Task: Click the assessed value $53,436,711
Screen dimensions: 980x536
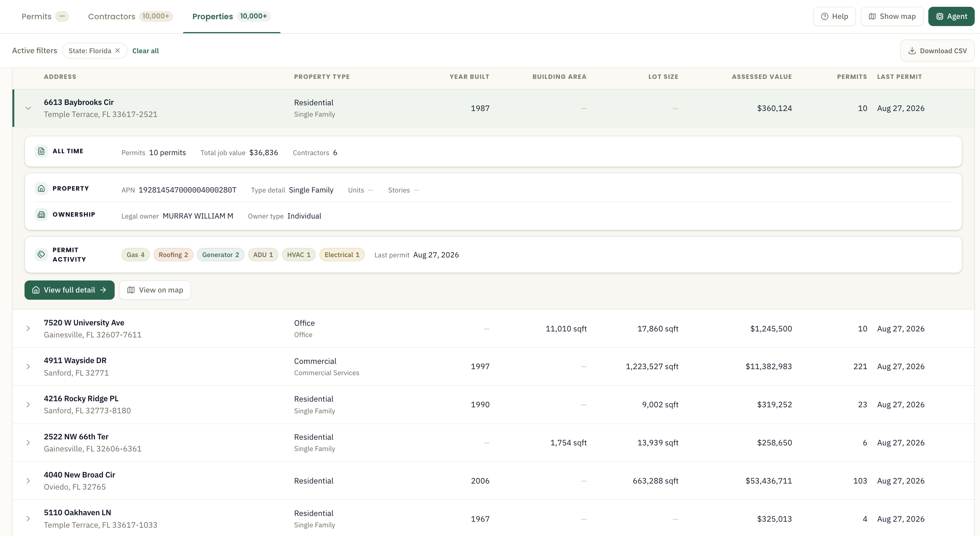Action: pos(768,481)
